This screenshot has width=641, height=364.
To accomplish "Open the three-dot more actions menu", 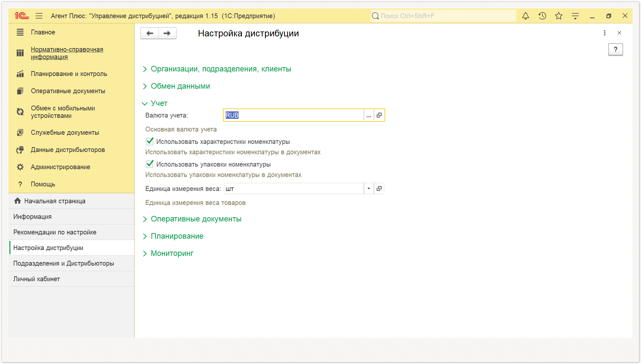I will (x=605, y=33).
